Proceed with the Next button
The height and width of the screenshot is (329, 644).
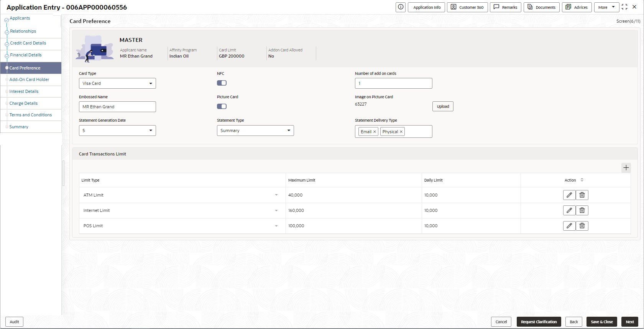coord(630,322)
